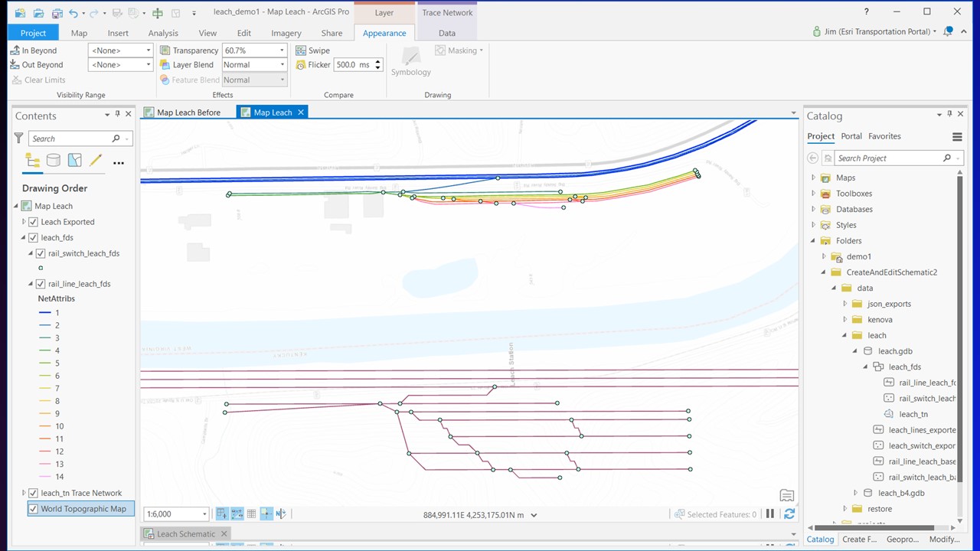Select the List By Drawing Order icon
This screenshot has width=980, height=551.
[32, 160]
